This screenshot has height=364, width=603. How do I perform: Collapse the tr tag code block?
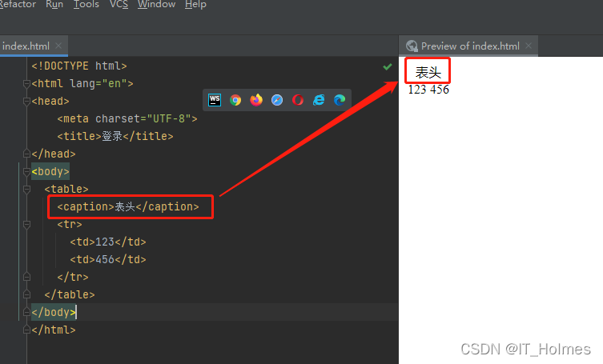26,224
